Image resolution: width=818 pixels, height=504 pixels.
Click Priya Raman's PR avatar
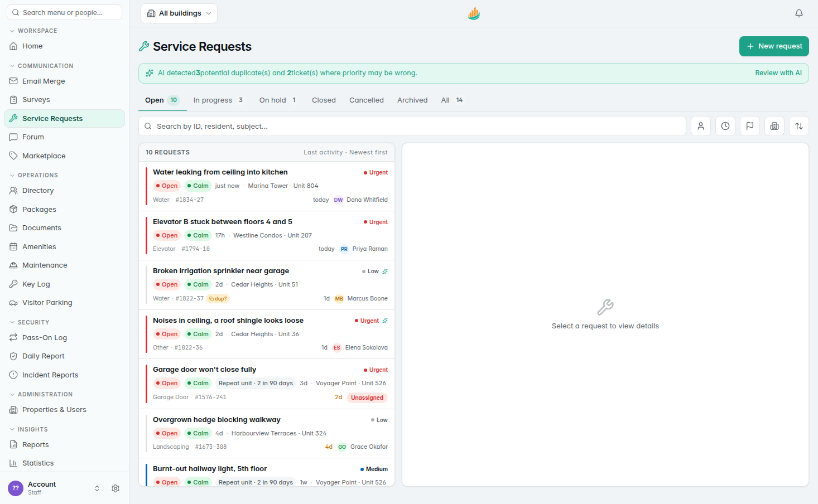point(344,249)
